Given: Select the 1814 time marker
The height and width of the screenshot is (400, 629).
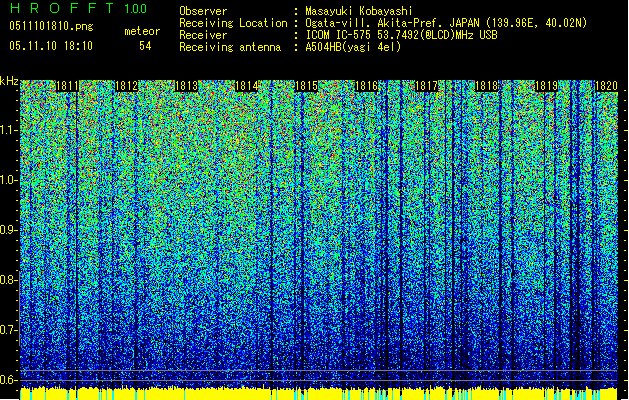Looking at the screenshot, I should pyautogui.click(x=247, y=86).
